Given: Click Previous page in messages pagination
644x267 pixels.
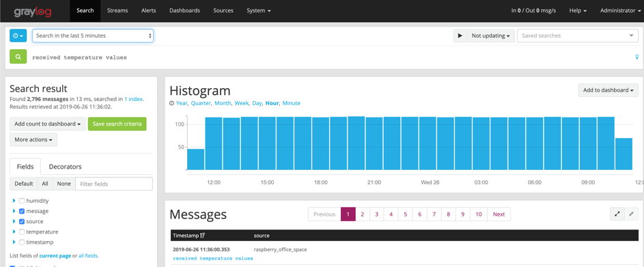Looking at the screenshot, I should coord(324,214).
